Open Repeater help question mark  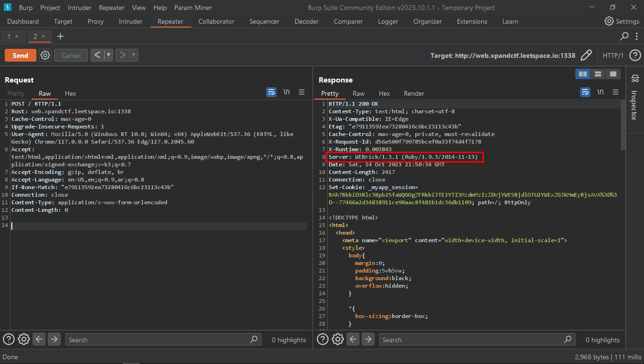(x=635, y=55)
